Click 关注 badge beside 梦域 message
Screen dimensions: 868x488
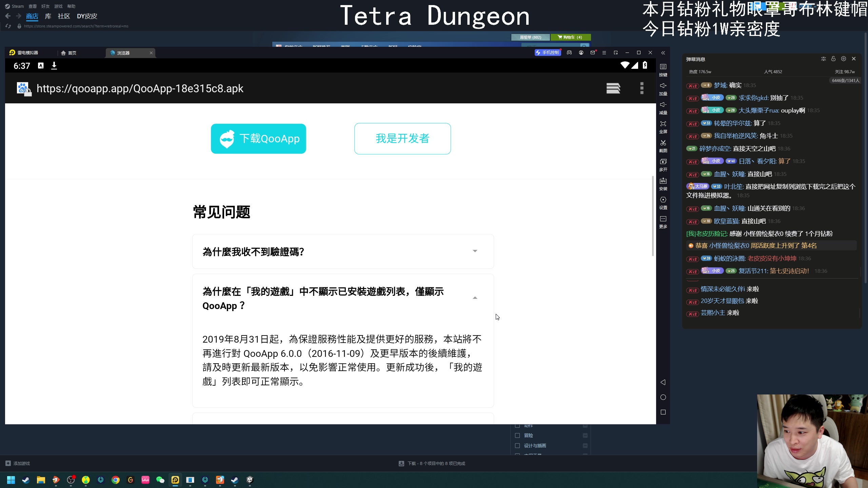click(692, 86)
